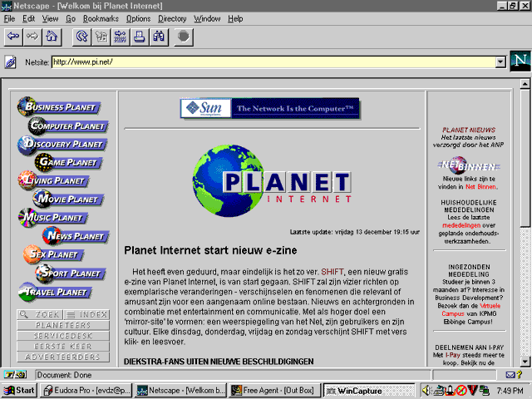Viewport: 532px width, 399px height.
Task: Open Find with the binoculars button
Action: pos(159,37)
